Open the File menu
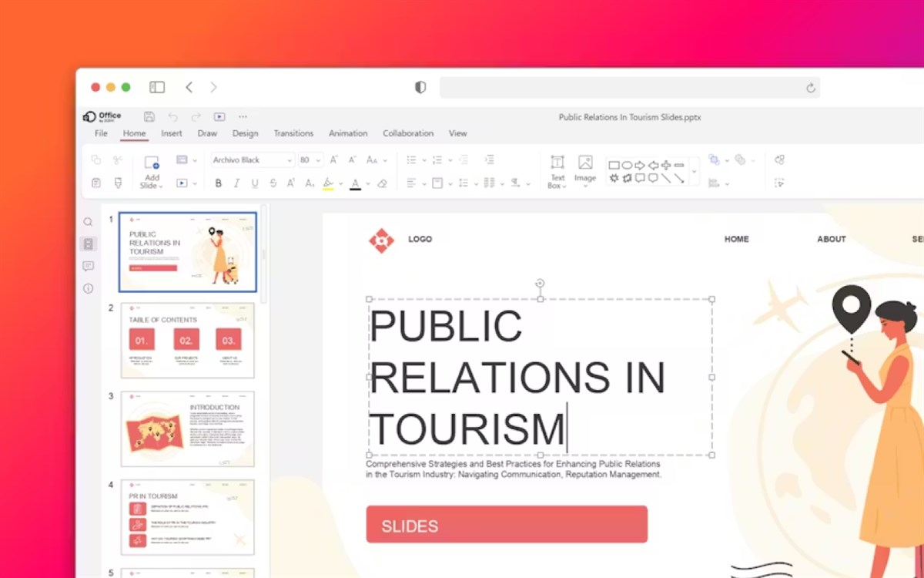Viewport: 924px width, 578px height. click(101, 133)
